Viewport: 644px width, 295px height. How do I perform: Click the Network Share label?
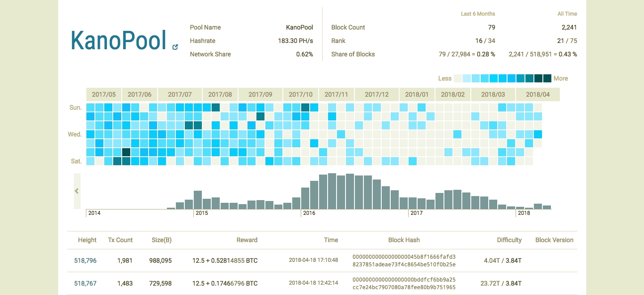[x=210, y=54]
